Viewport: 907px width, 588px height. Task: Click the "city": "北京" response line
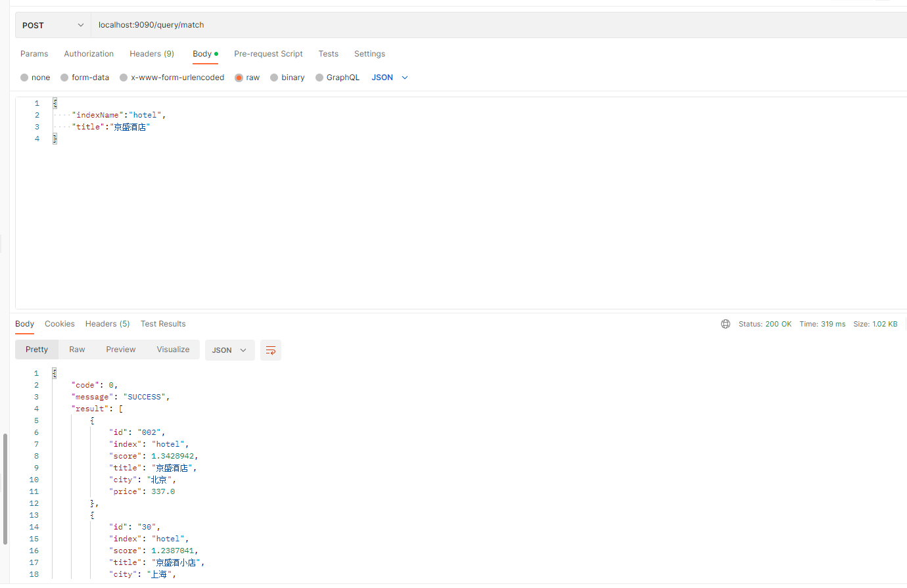click(143, 480)
